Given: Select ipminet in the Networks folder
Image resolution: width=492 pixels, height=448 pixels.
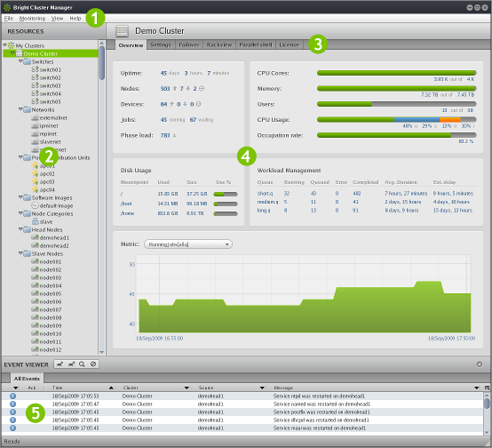Looking at the screenshot, I should pos(49,125).
